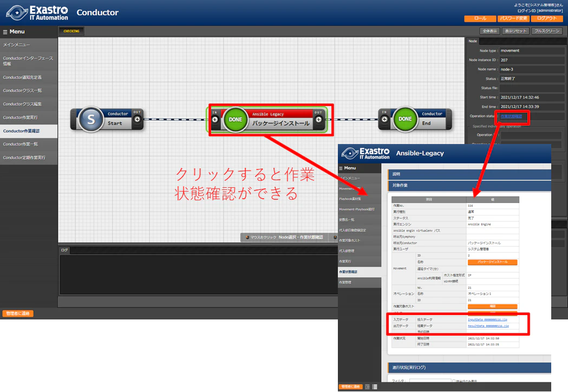
Task: Click the orange パッケージインストール button in Ansible-Legacy table
Action: coord(492,262)
